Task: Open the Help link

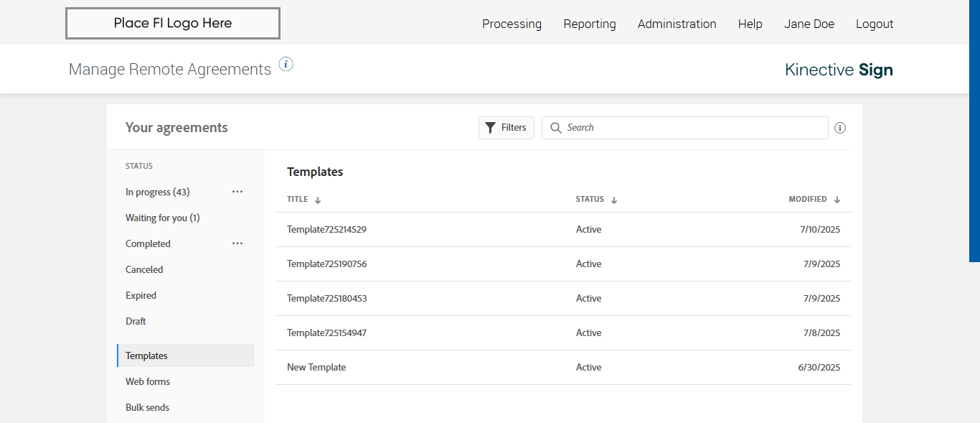Action: [750, 24]
